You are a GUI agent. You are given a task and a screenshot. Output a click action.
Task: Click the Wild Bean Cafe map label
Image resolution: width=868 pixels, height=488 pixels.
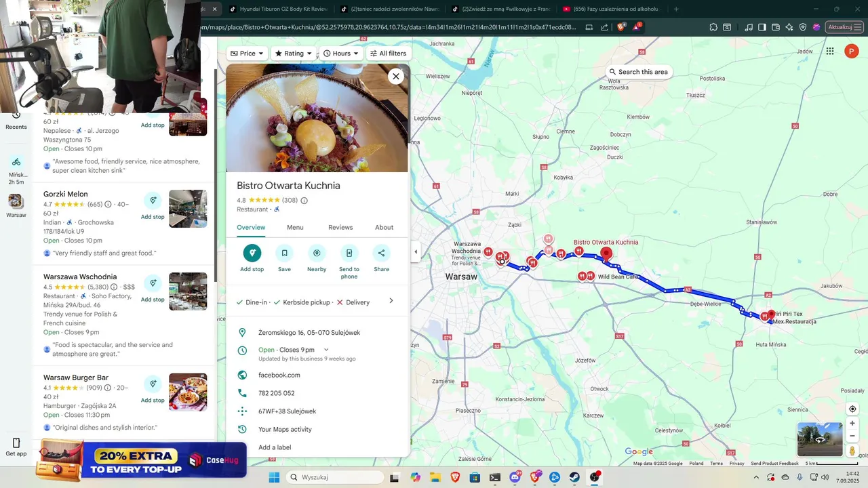click(x=618, y=277)
